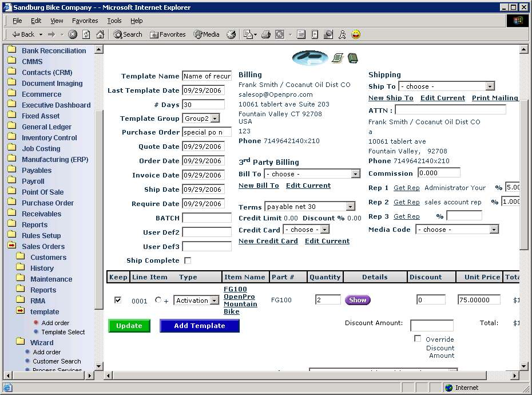Viewport: 532px width, 395px height.
Task: Click the blue oval OpenPro logo icon
Action: point(309,58)
